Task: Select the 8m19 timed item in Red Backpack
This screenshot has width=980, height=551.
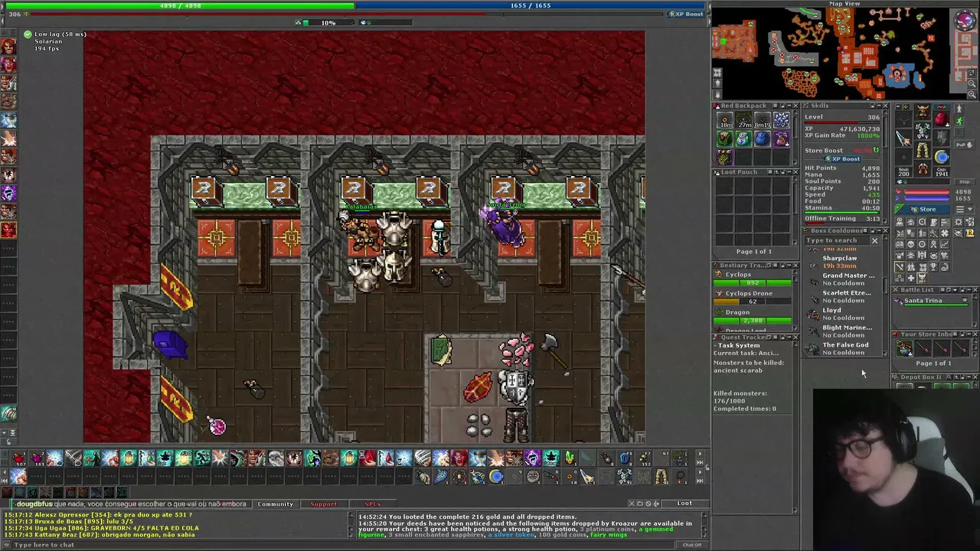Action: (x=763, y=120)
